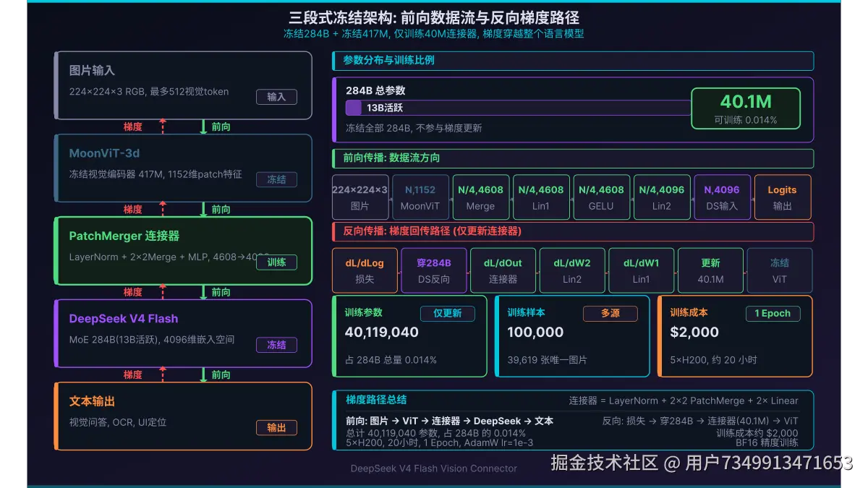Click the dL/dW2 Lin2 box
This screenshot has height=488, width=868.
[572, 270]
